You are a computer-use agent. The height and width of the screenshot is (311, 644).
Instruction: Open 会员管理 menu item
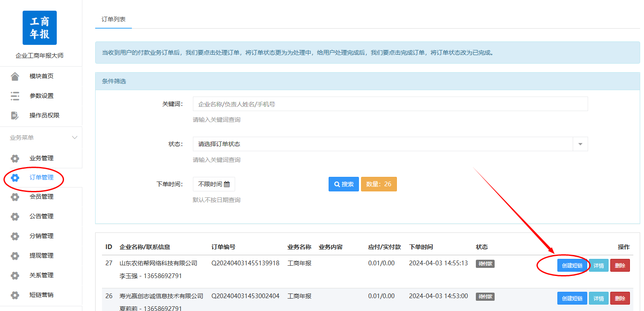point(41,197)
